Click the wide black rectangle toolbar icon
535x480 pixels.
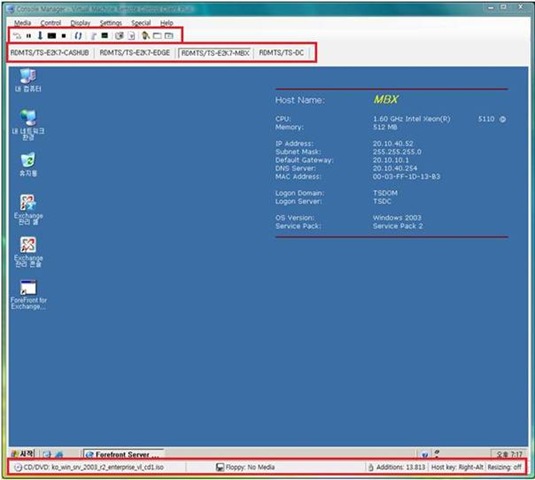(52, 35)
